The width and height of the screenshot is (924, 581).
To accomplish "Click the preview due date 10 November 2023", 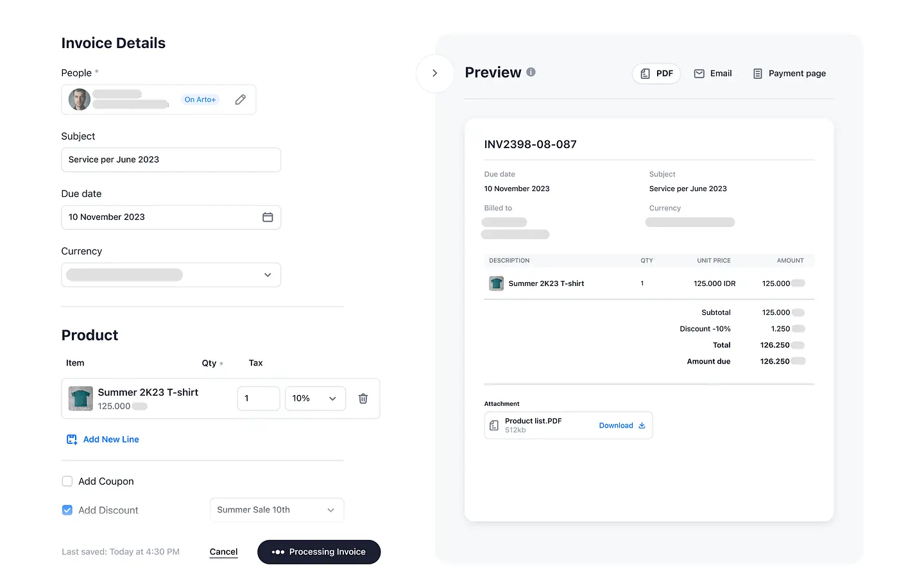I will coord(517,189).
